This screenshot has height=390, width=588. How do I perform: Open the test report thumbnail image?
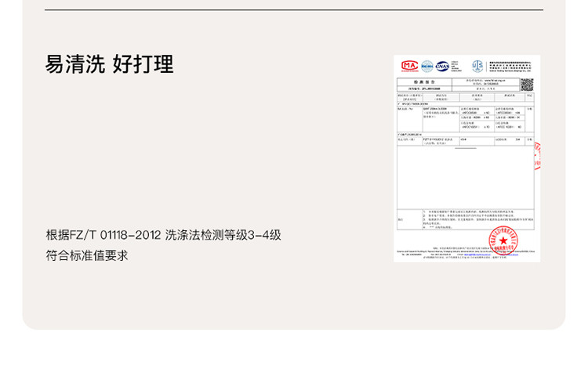pyautogui.click(x=467, y=158)
